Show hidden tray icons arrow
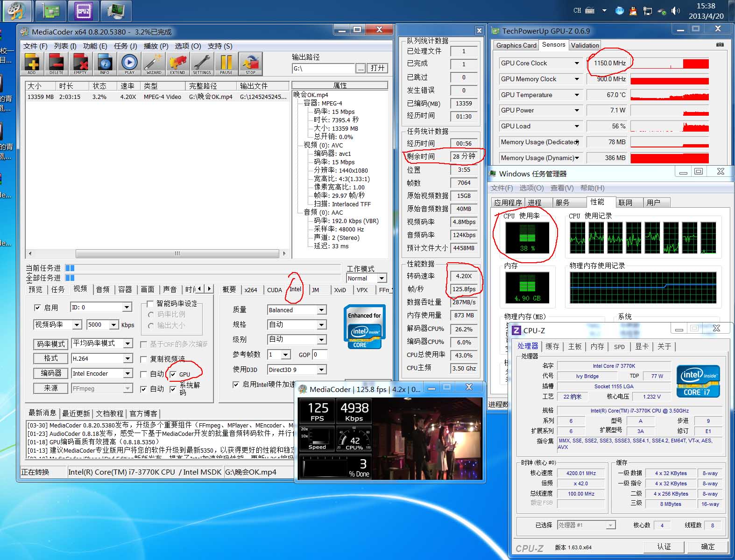Screen dimensions: 735x560 point(604,11)
